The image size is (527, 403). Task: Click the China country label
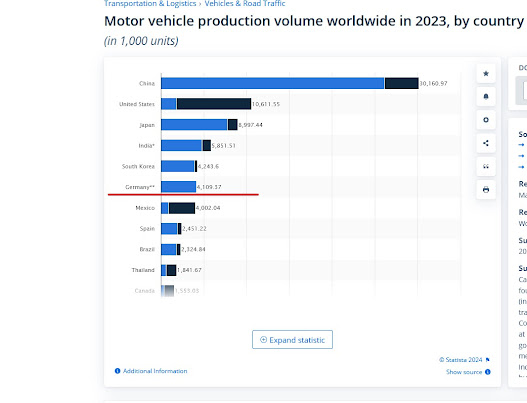(147, 83)
